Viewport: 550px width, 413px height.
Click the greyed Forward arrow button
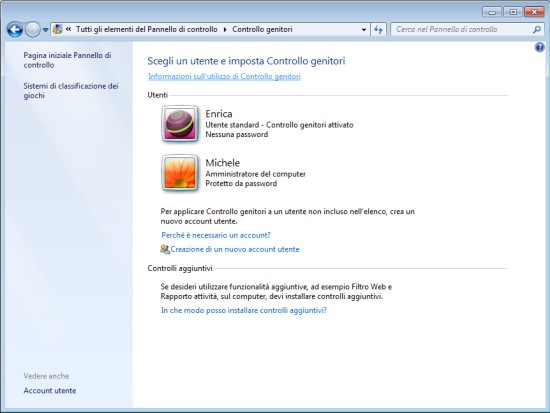coord(33,29)
